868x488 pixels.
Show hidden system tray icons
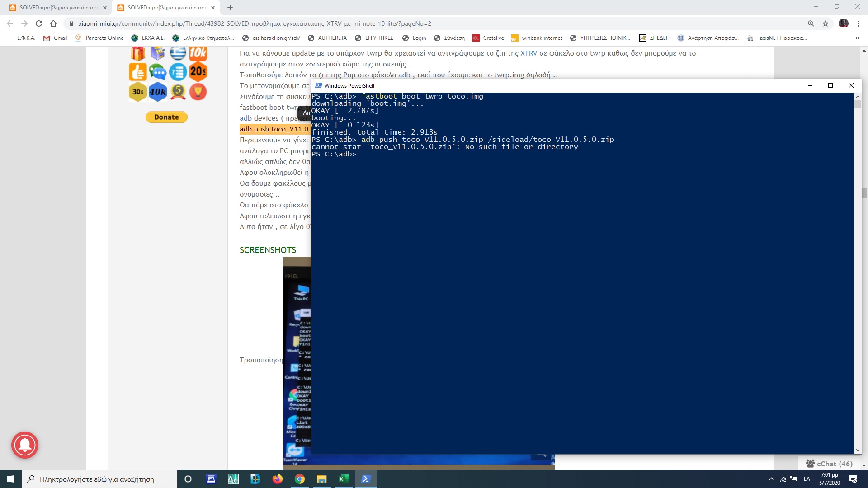tap(771, 479)
